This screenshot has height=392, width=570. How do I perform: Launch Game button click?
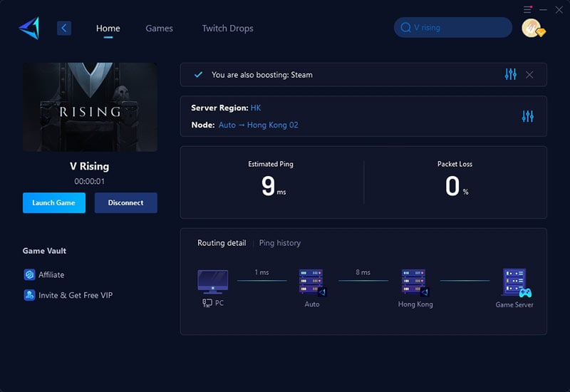click(54, 202)
